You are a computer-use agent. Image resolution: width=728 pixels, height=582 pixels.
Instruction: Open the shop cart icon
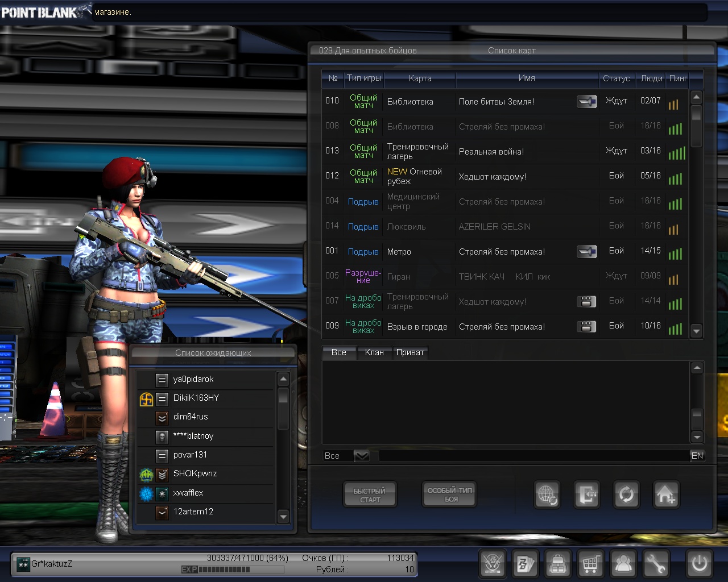(x=590, y=564)
